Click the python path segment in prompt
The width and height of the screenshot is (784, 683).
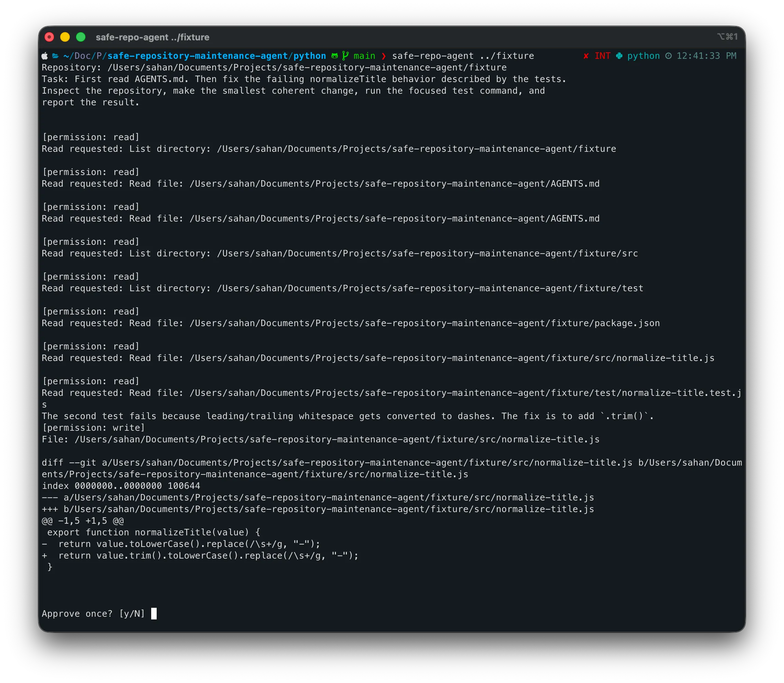click(310, 56)
